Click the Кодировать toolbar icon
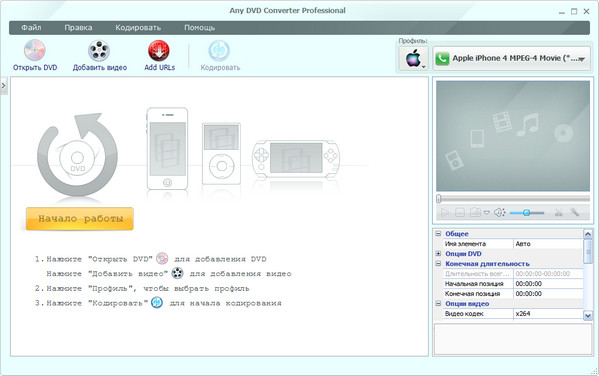Viewport: 599px width, 376px height. point(219,50)
